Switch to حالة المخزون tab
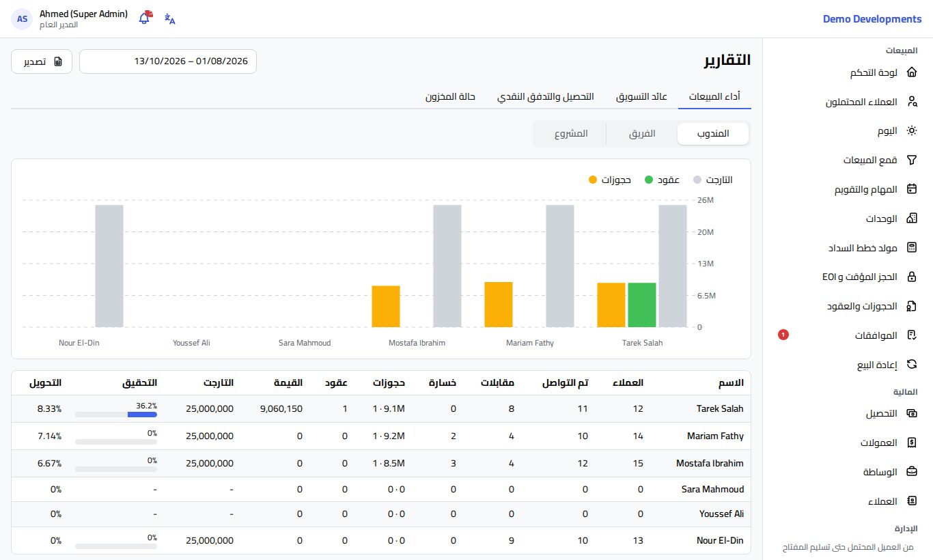Image resolution: width=933 pixels, height=560 pixels. 450,97
